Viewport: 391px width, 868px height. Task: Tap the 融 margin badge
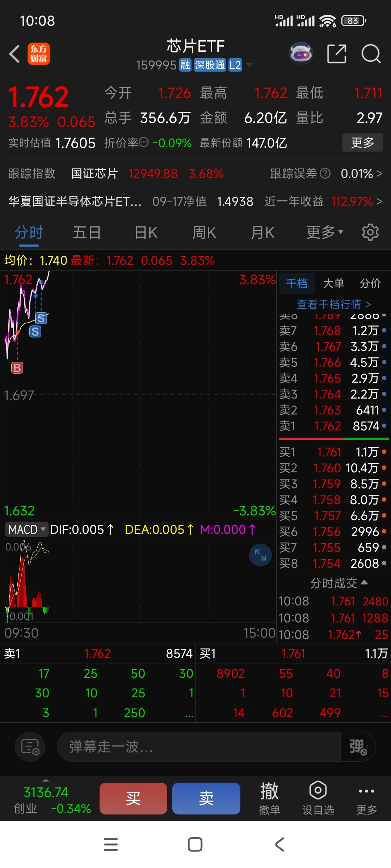coord(185,65)
